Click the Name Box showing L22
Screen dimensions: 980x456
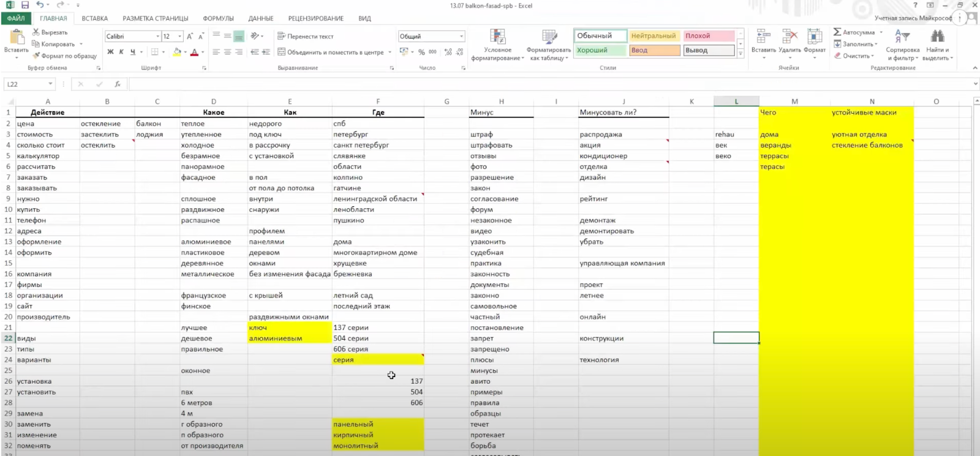[29, 84]
